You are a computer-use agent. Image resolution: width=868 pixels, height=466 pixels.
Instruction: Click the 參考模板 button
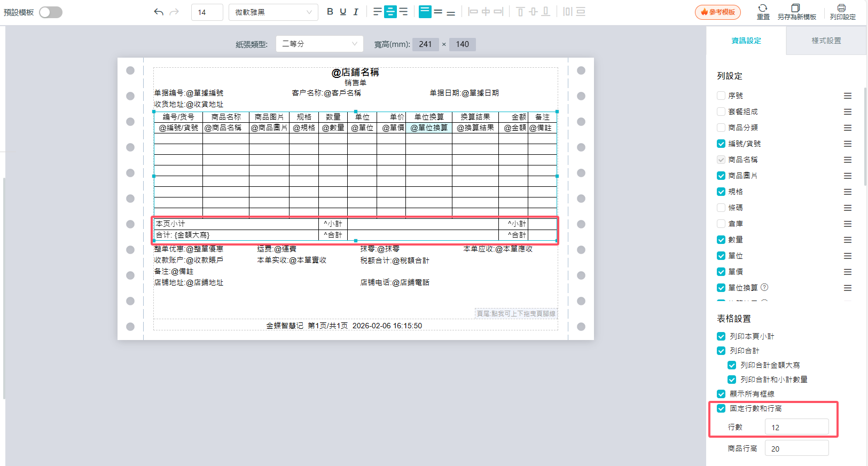pos(717,12)
